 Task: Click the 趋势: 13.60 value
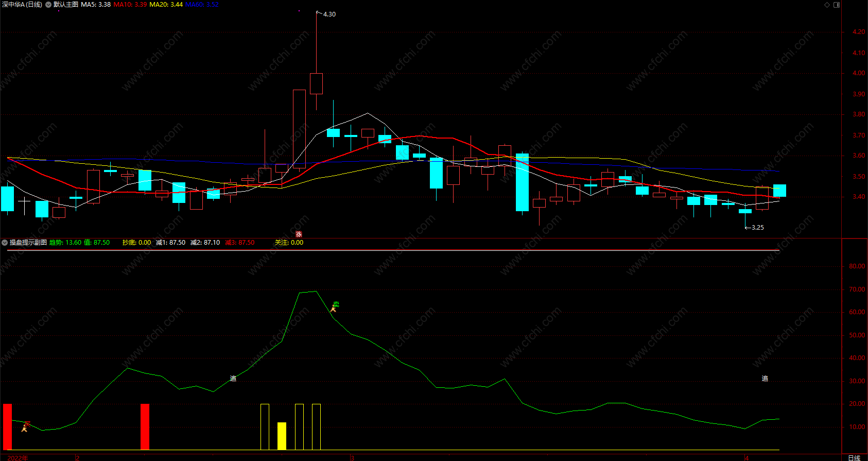pos(65,242)
